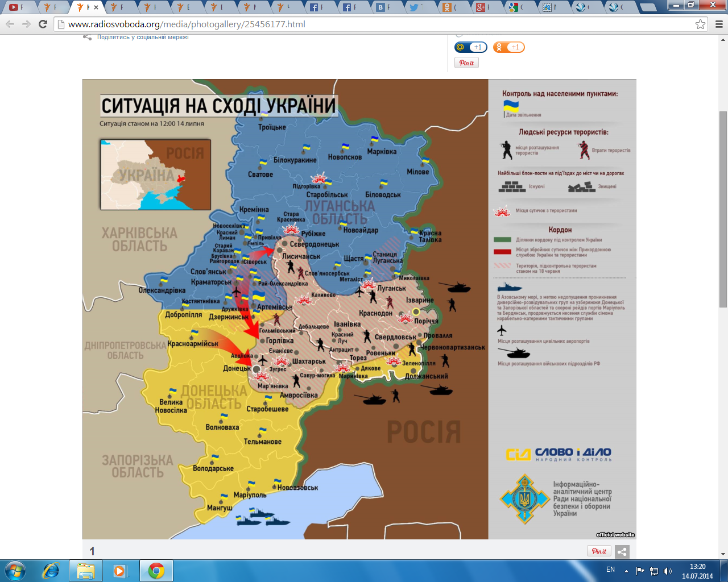Click the grey share icon below the map
The height and width of the screenshot is (582, 728).
tap(622, 551)
